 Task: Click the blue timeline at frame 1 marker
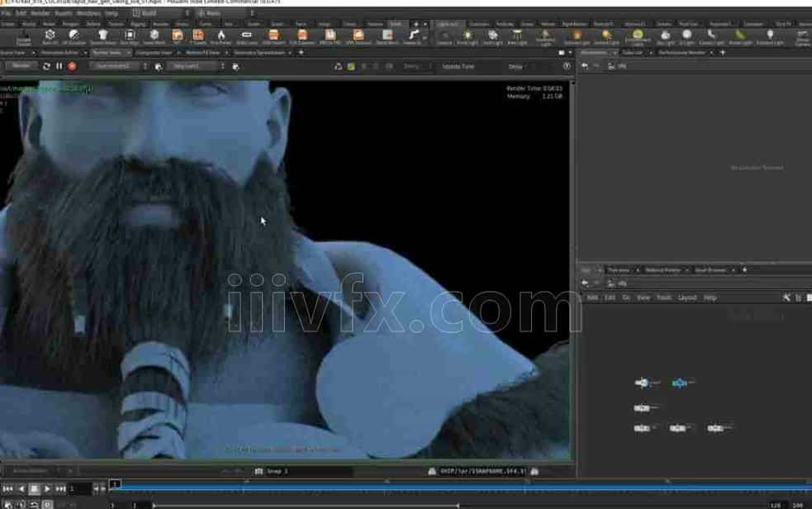115,484
